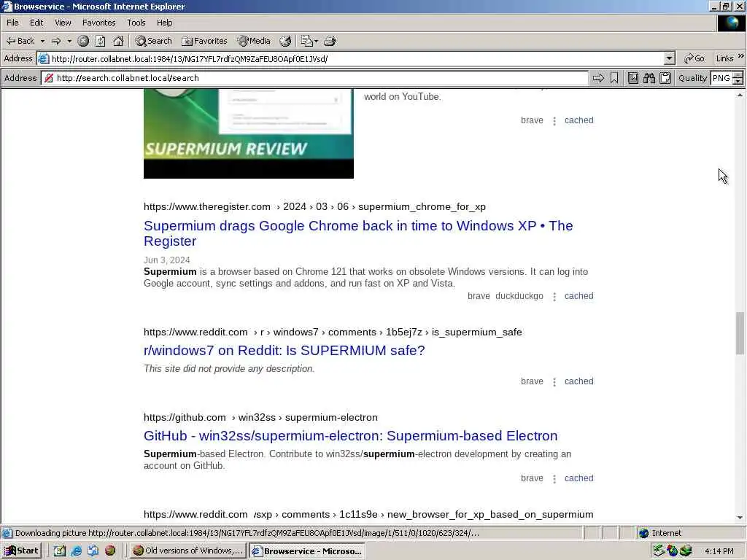Click the 4:14 PM system tray clock

coord(719,551)
